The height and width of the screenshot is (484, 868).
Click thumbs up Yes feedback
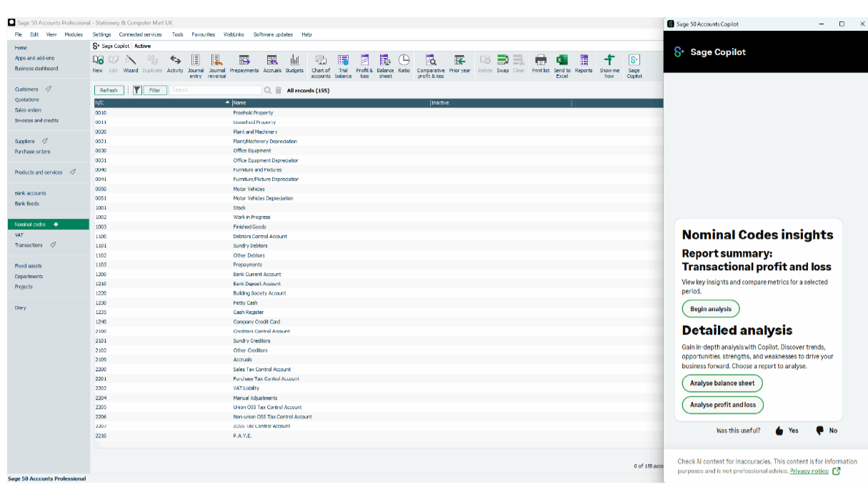(x=787, y=430)
